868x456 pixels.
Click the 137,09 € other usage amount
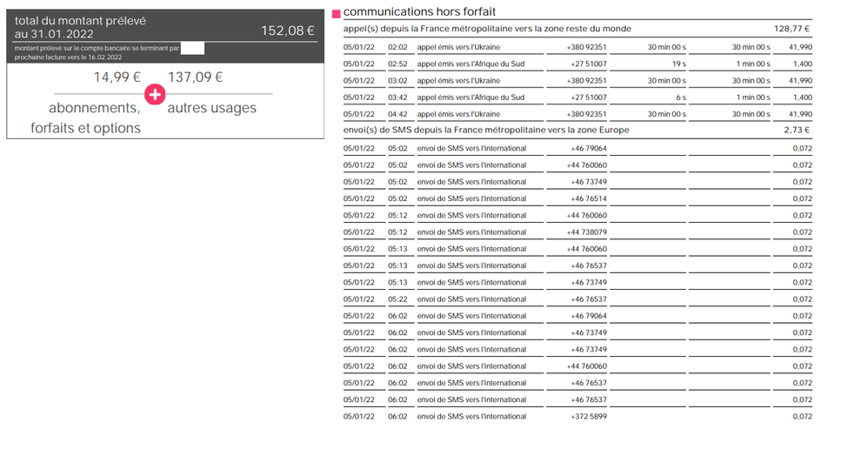pyautogui.click(x=196, y=77)
